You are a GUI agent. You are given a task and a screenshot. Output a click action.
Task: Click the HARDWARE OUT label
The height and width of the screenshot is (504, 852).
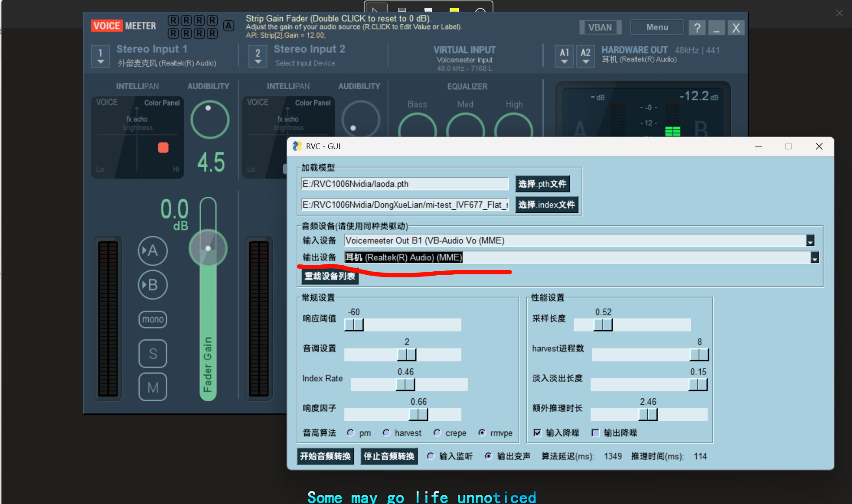coord(634,50)
